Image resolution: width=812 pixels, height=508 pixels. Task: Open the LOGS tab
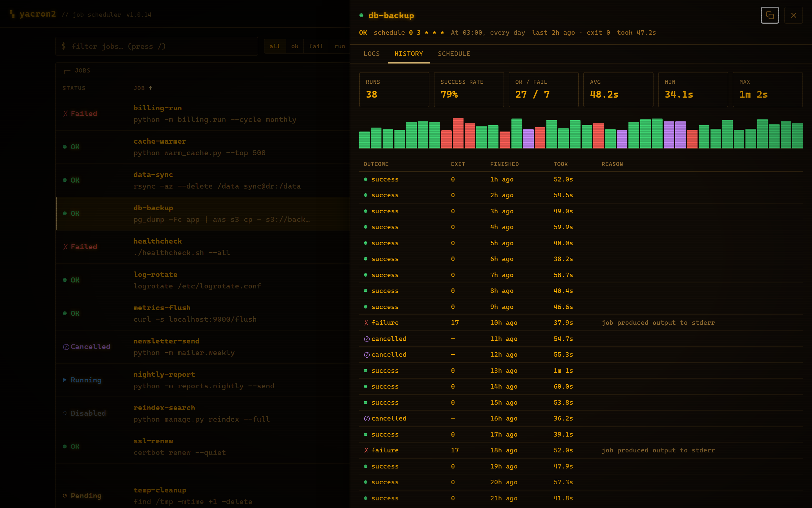click(372, 54)
